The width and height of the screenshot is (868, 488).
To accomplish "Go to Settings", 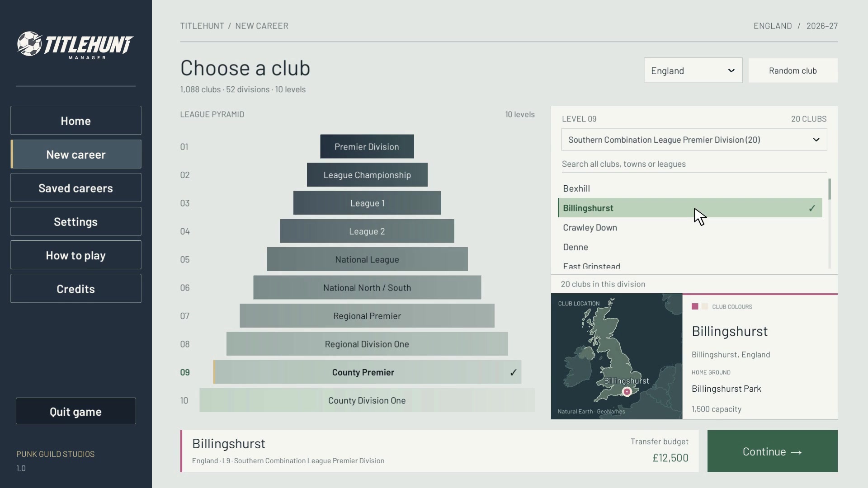I will point(76,221).
